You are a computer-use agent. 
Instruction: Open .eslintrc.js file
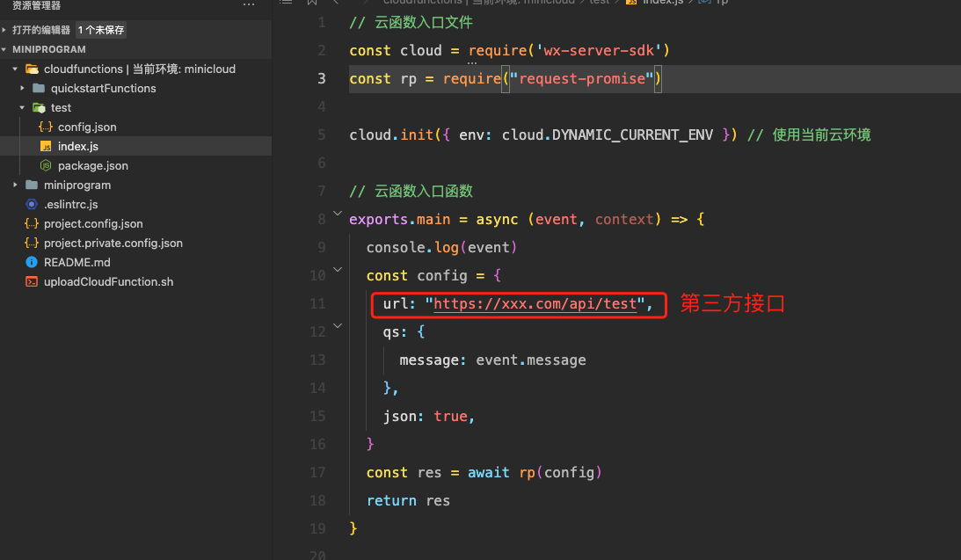(70, 204)
